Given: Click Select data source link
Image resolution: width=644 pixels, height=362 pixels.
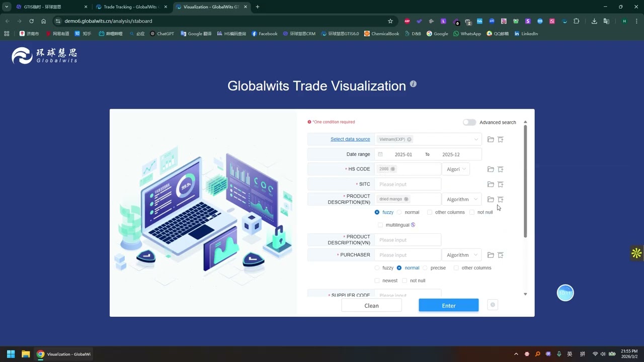Looking at the screenshot, I should 350,139.
